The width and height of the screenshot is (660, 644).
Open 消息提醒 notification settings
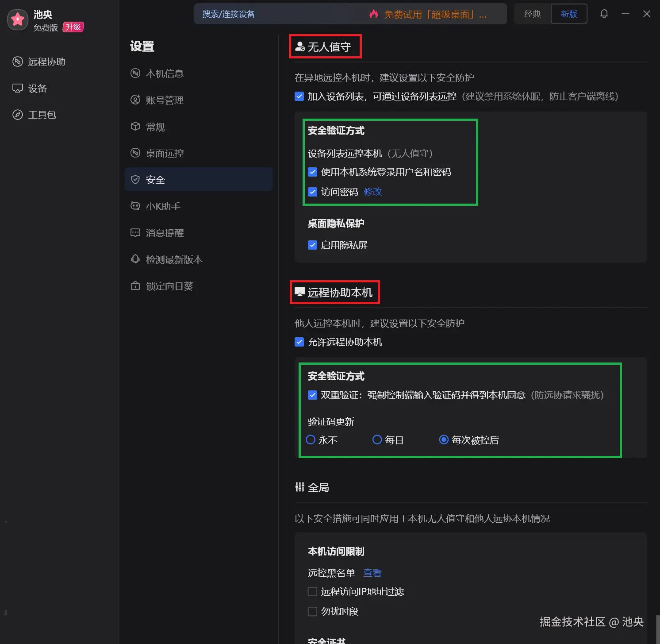pos(165,233)
